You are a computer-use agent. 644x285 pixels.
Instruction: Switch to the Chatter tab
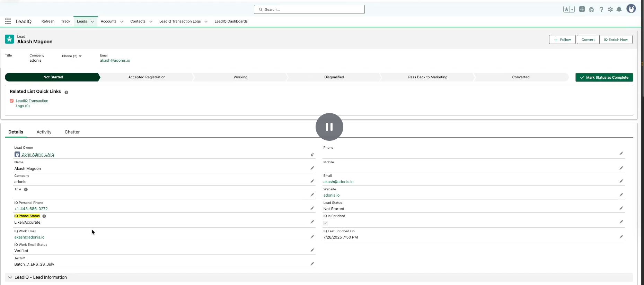tap(72, 132)
